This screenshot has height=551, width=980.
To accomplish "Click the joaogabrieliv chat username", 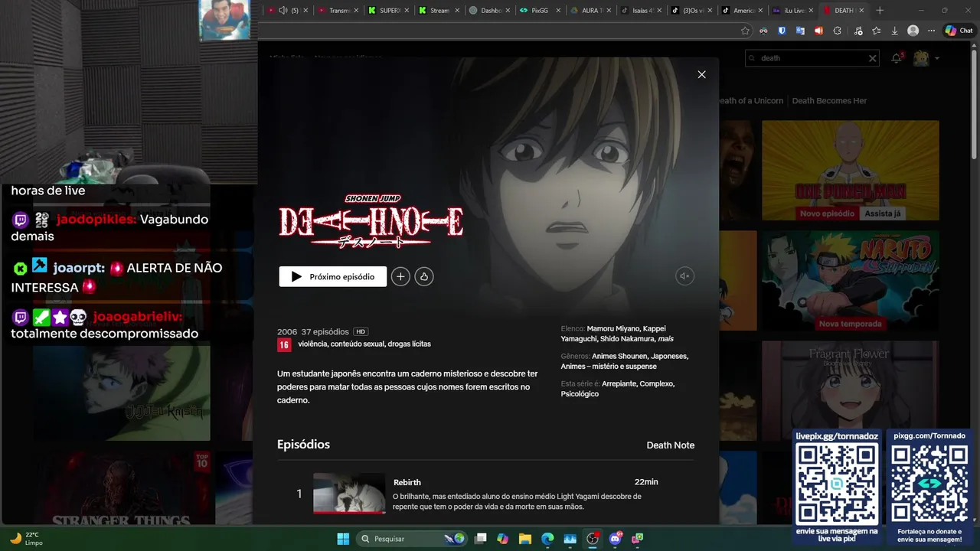I will coord(138,317).
